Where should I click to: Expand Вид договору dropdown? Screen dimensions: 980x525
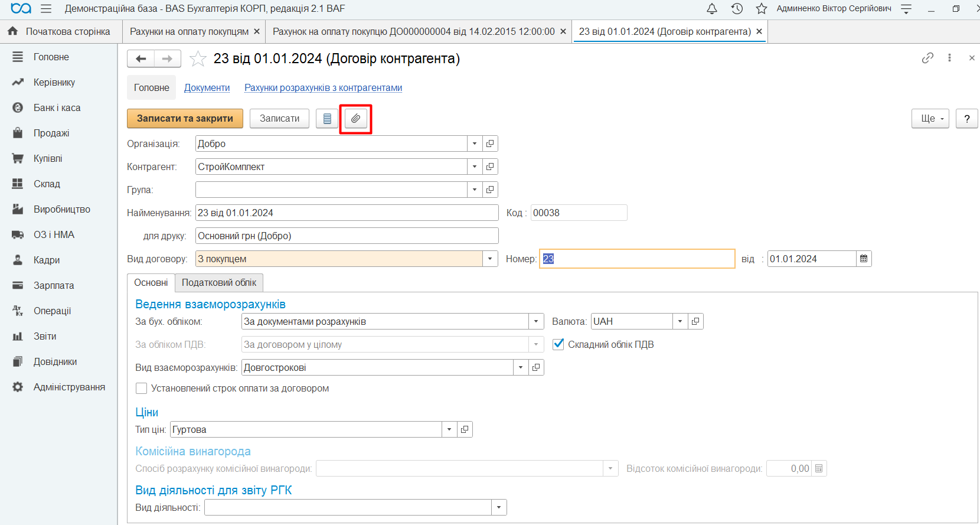click(490, 259)
